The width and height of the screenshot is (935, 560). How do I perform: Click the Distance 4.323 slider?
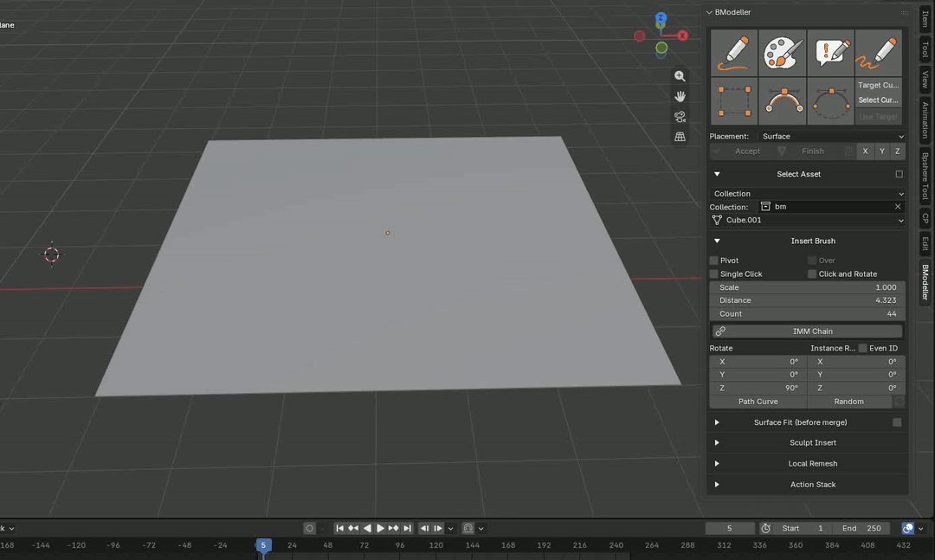click(x=808, y=300)
